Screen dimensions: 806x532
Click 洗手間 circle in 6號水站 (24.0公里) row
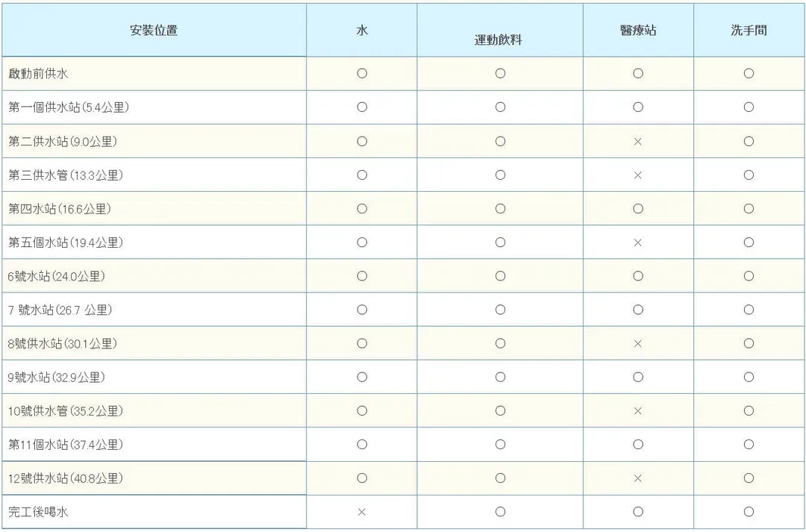point(749,276)
